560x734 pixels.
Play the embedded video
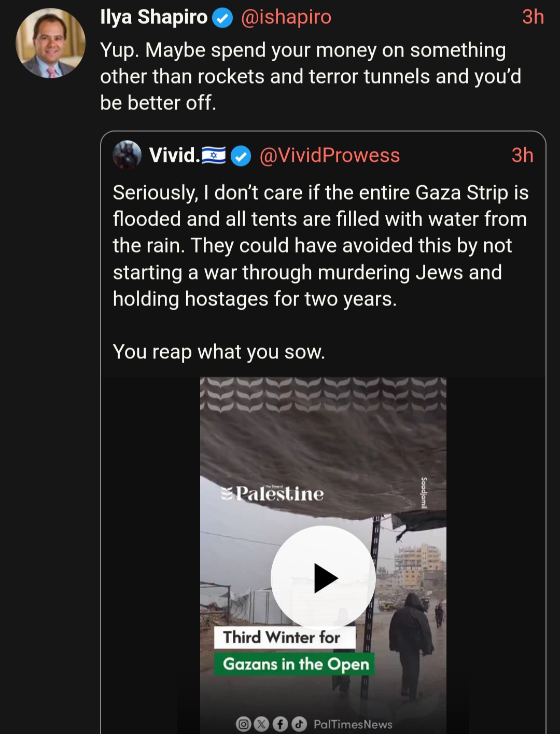(323, 578)
